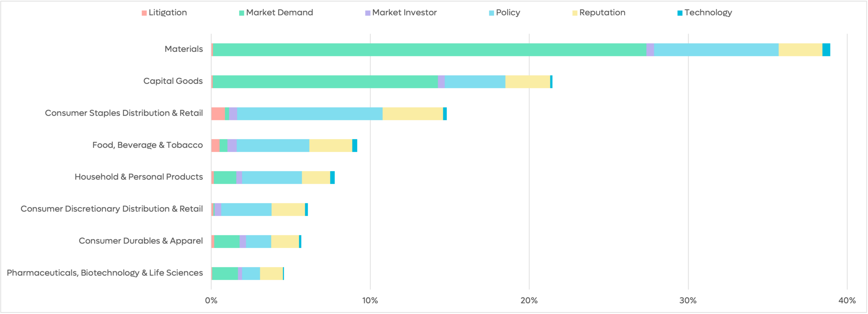Viewport: 868px width, 314px height.
Task: Select the Technology legend label
Action: click(x=708, y=13)
